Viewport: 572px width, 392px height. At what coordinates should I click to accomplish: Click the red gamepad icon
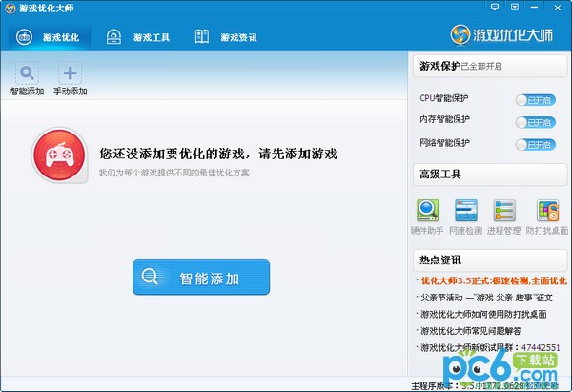point(60,155)
